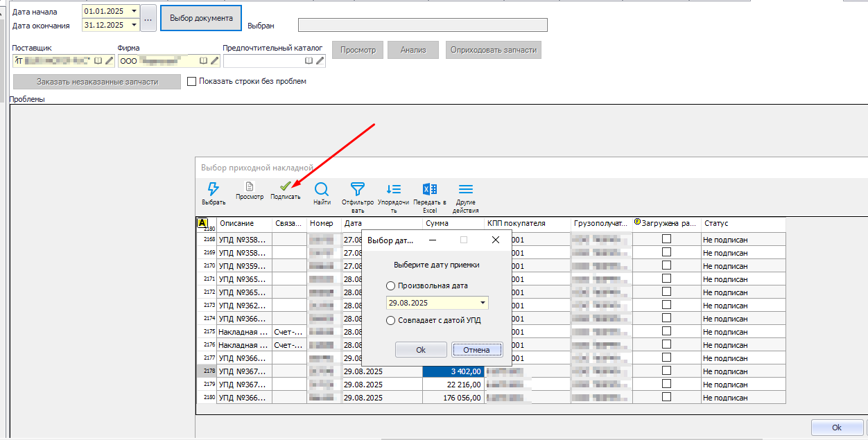The height and width of the screenshot is (440, 868).
Task: Click the Выбор документа button
Action: 201,18
